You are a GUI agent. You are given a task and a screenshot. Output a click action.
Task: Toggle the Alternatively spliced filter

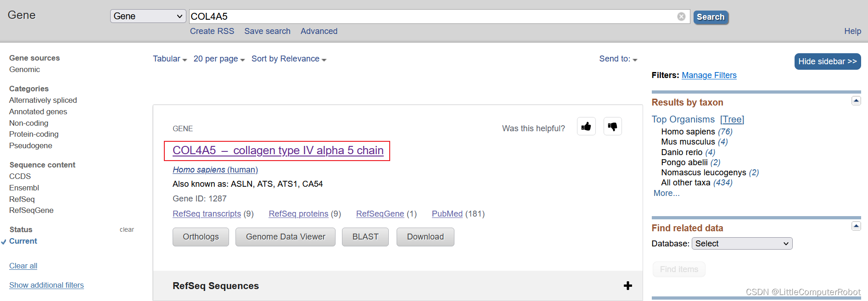(43, 100)
